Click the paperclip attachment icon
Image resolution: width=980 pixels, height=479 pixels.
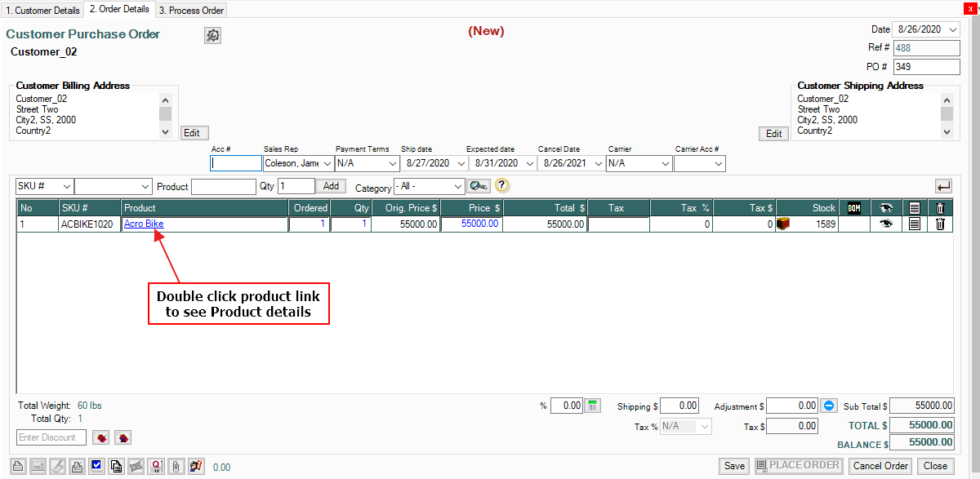point(176,467)
